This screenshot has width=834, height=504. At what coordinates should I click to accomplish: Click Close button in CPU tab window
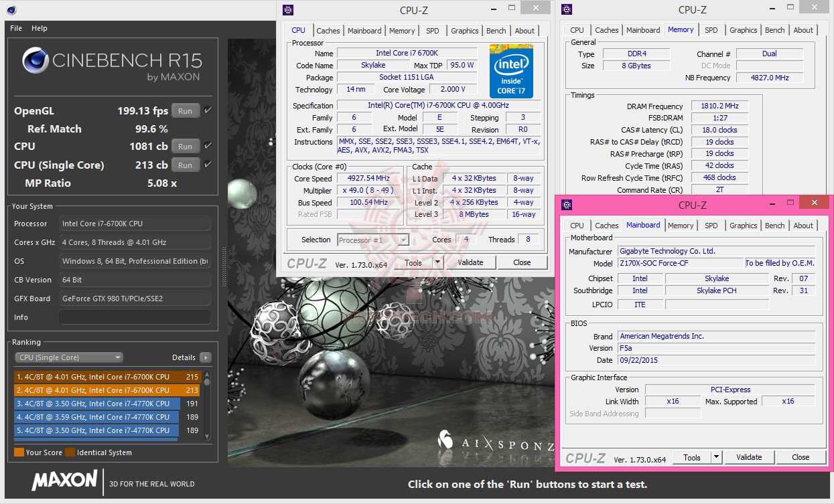pos(523,262)
